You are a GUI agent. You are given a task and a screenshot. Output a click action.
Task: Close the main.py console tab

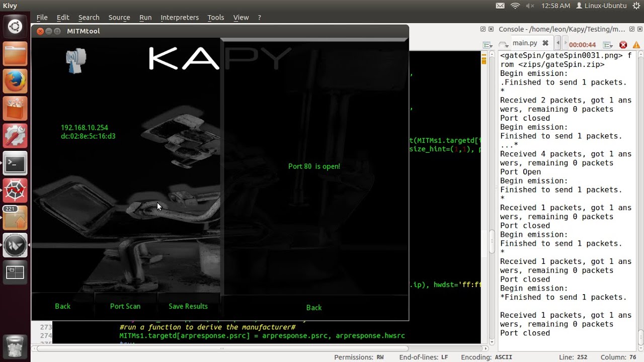[545, 43]
